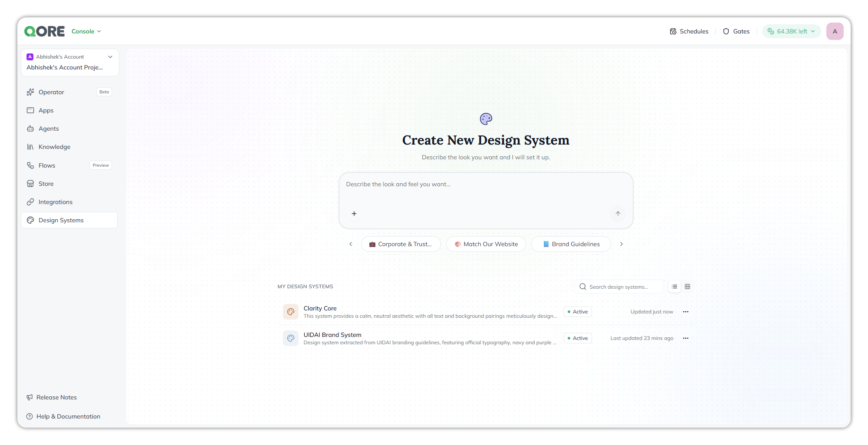Image resolution: width=868 pixels, height=445 pixels.
Task: Open Release Notes
Action: [52, 397]
